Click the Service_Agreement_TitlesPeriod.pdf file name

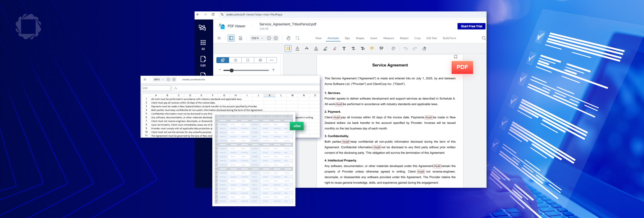(x=288, y=24)
